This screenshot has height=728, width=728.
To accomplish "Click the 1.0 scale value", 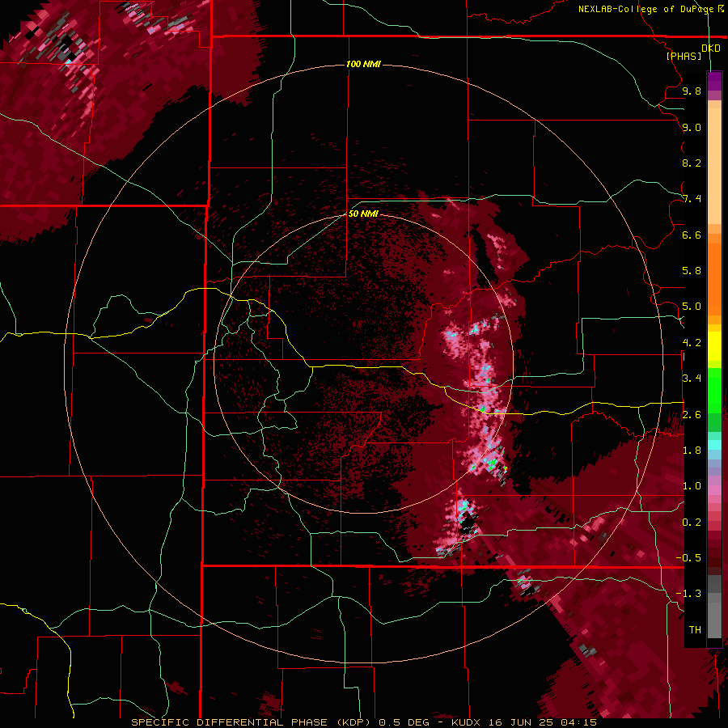I will coord(692,486).
